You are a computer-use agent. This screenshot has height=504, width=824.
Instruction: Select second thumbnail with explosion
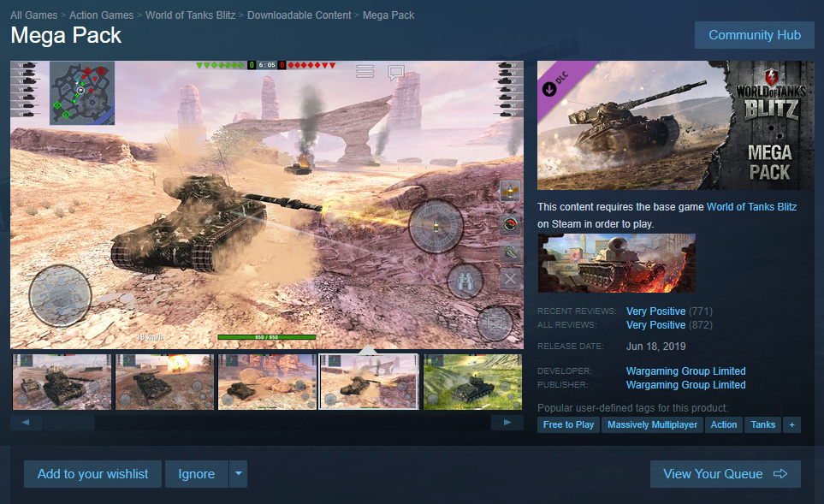(x=165, y=382)
